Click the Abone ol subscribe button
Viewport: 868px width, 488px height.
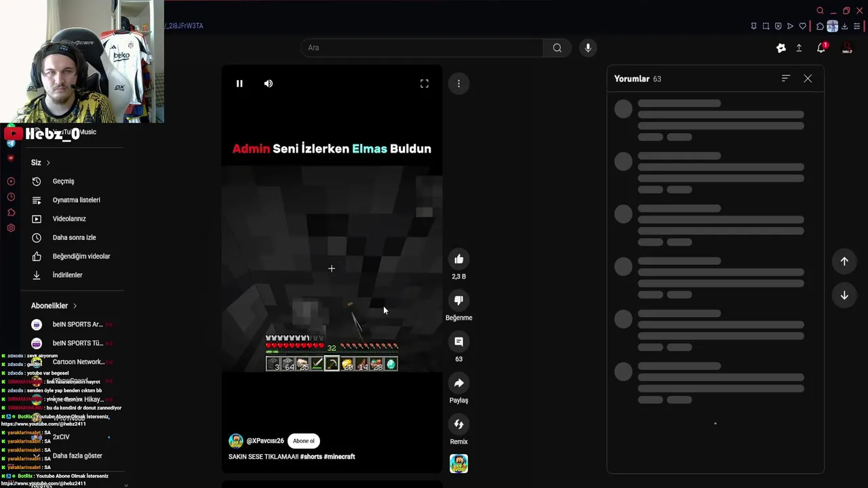[304, 441]
